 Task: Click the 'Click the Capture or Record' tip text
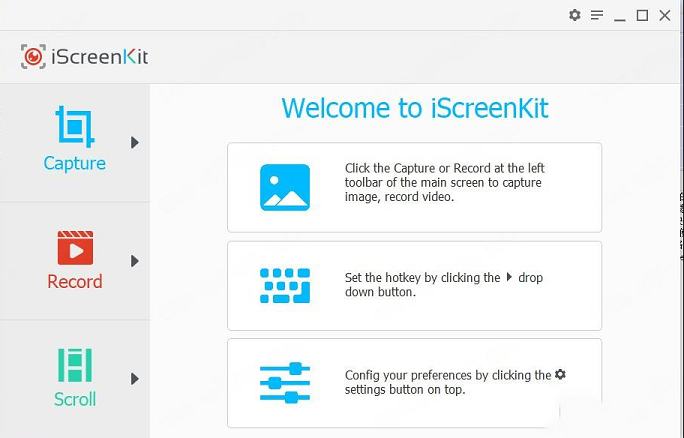(444, 183)
